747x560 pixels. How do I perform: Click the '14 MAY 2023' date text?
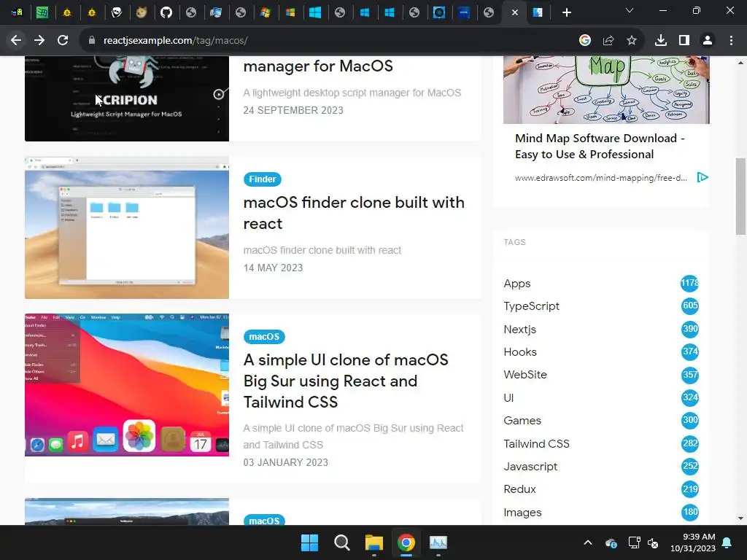pos(273,268)
